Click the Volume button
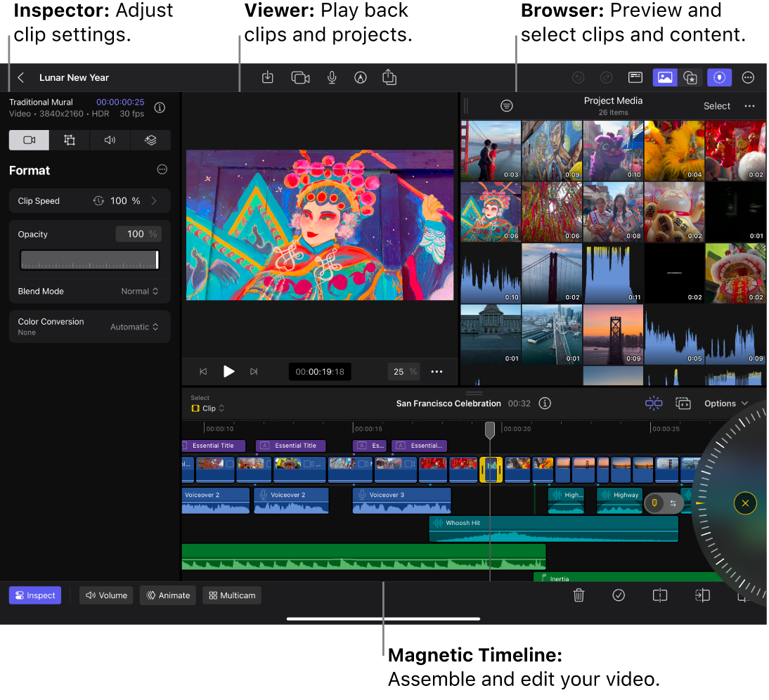Viewport: 769px width, 700px height. [106, 595]
